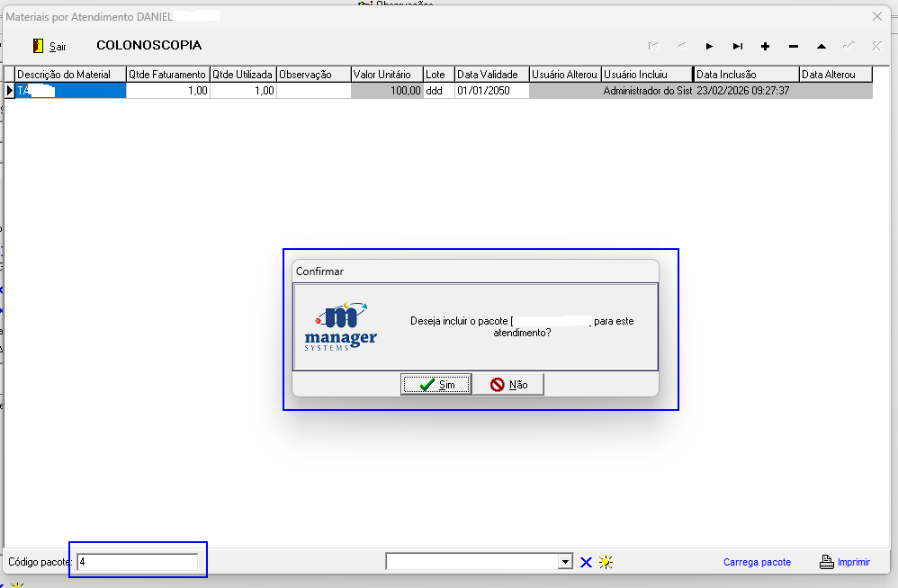
Task: Confirm with the Sim button
Action: 436,385
